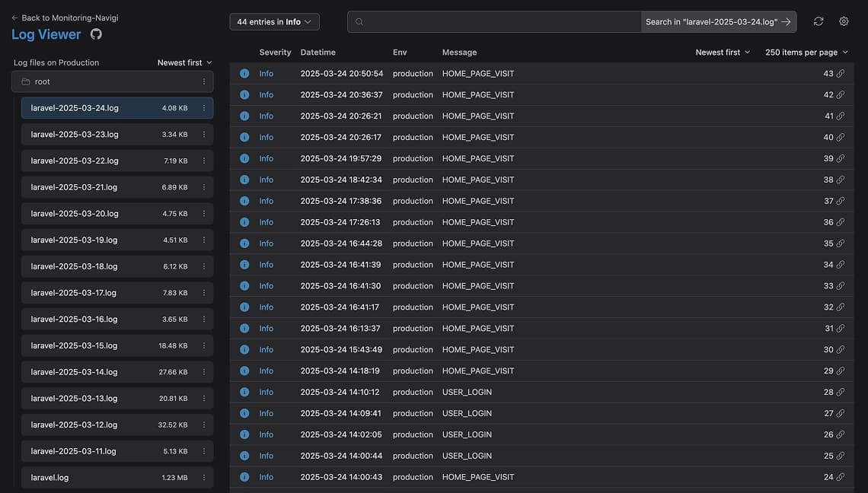Open options menu for laravel-2025-03-22.log
This screenshot has height=493, width=868.
click(x=204, y=161)
